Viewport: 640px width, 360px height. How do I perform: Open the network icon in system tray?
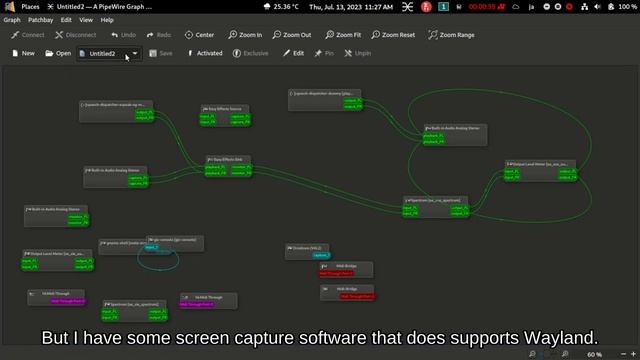pyautogui.click(x=584, y=7)
